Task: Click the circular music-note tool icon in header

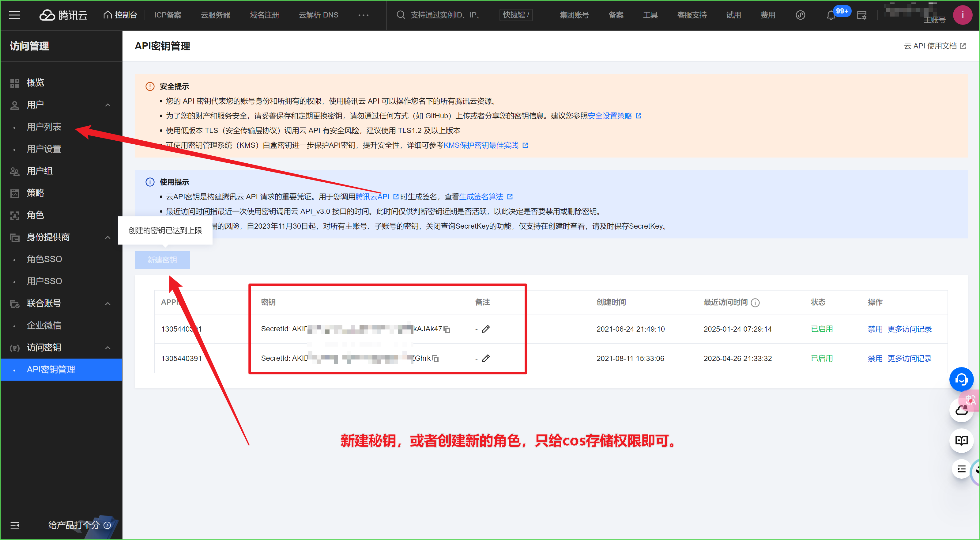Action: [801, 15]
